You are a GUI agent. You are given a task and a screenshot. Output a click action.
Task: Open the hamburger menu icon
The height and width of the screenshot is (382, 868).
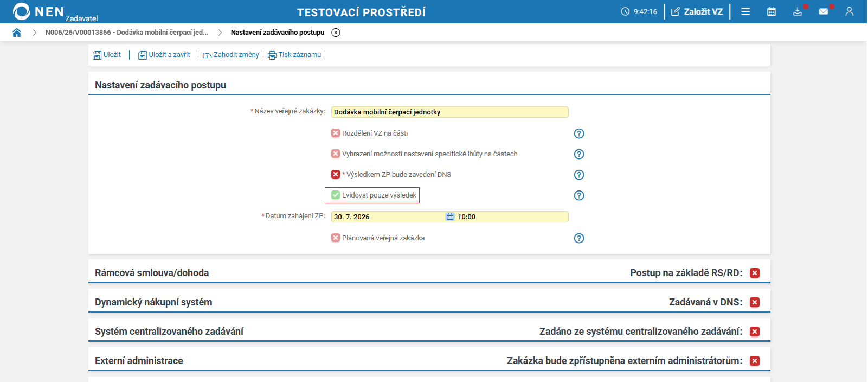(x=745, y=11)
